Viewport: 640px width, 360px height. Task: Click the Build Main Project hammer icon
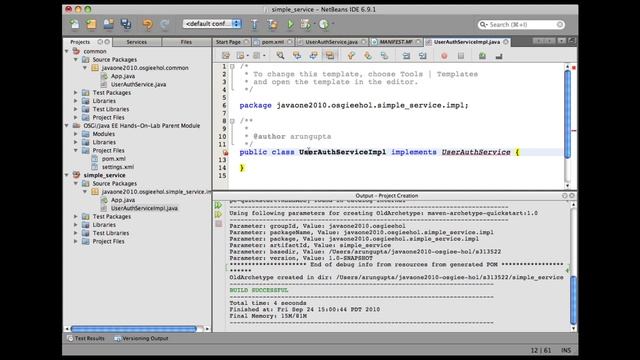[254, 24]
